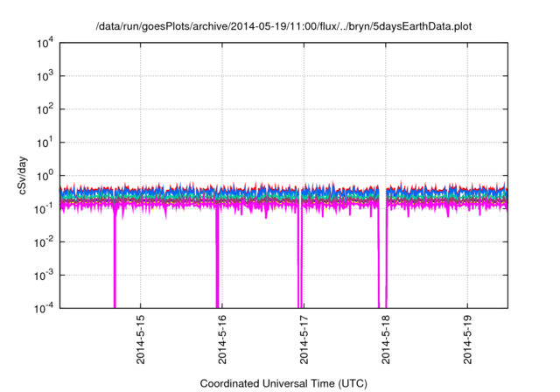Viewport: 560px width, 392px height.
Task: Click the Coordinated Universal Time (UTC) axis label
Action: coord(283,384)
